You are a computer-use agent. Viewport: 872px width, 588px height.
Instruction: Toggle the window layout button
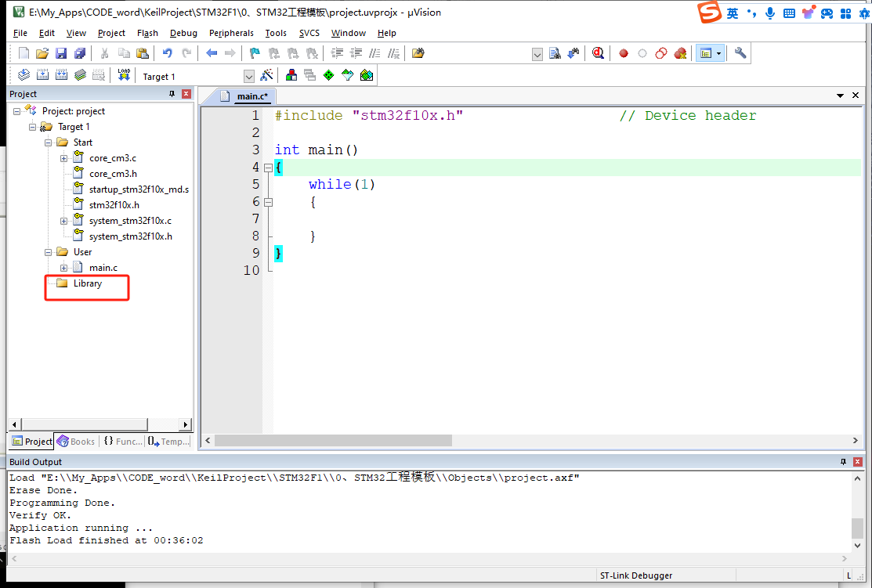click(706, 53)
